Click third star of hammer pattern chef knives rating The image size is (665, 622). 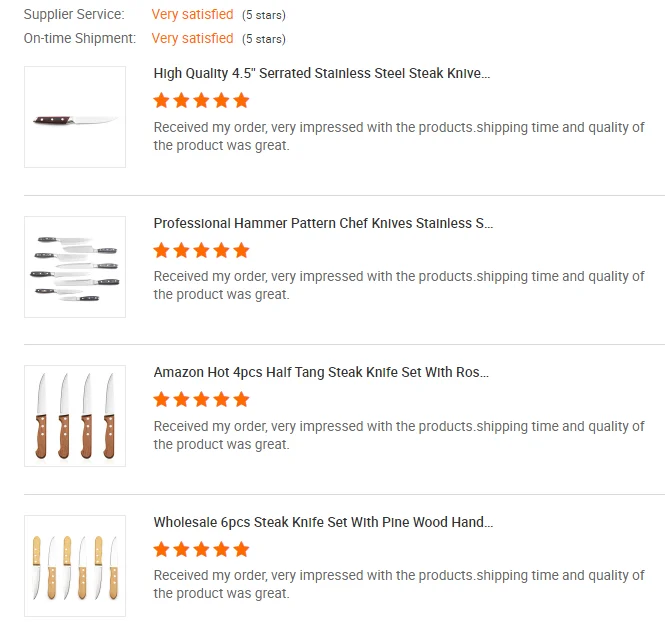(x=201, y=250)
